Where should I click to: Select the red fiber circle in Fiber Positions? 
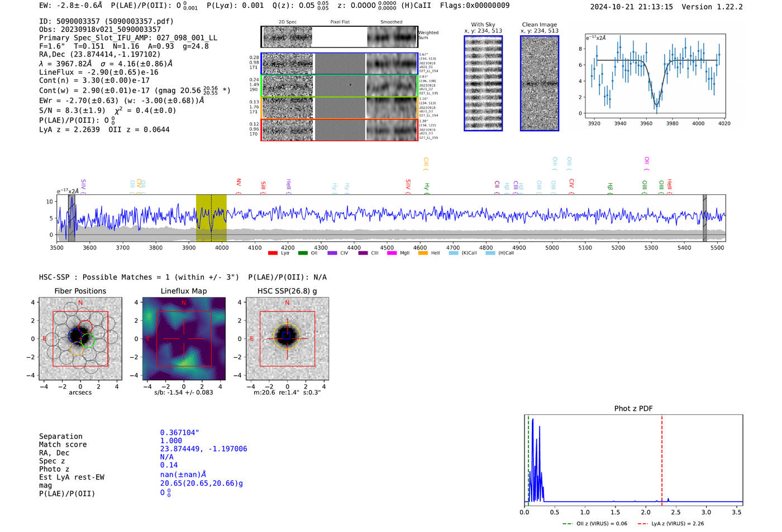(85, 327)
